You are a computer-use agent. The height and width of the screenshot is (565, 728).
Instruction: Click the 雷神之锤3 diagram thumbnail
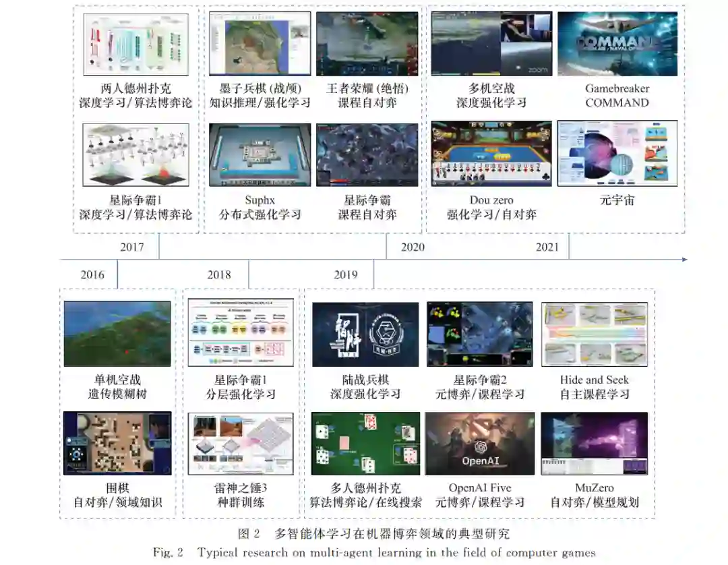pyautogui.click(x=241, y=444)
